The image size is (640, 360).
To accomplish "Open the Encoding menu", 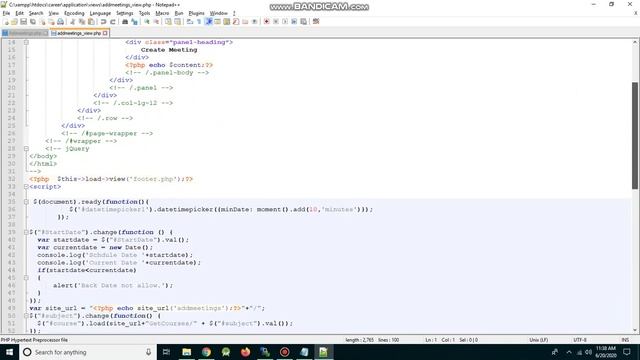I will 74,13.
